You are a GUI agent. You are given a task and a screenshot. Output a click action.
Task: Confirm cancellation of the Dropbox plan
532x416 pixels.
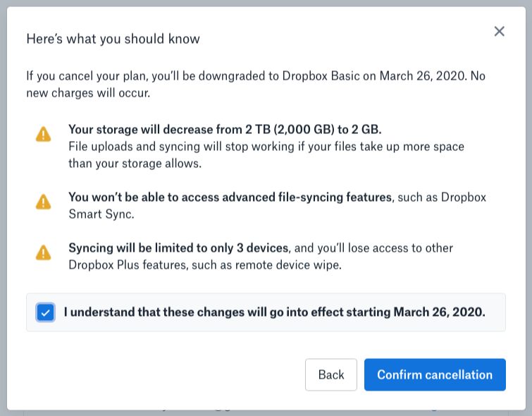tap(435, 374)
